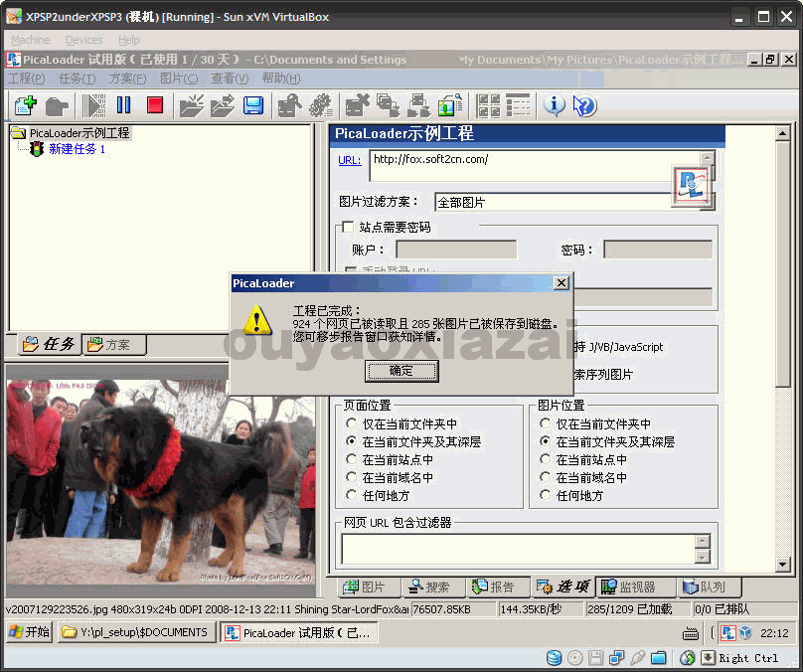803x672 pixels.
Task: Select 页面位置 任何地方 radio
Action: point(352,495)
